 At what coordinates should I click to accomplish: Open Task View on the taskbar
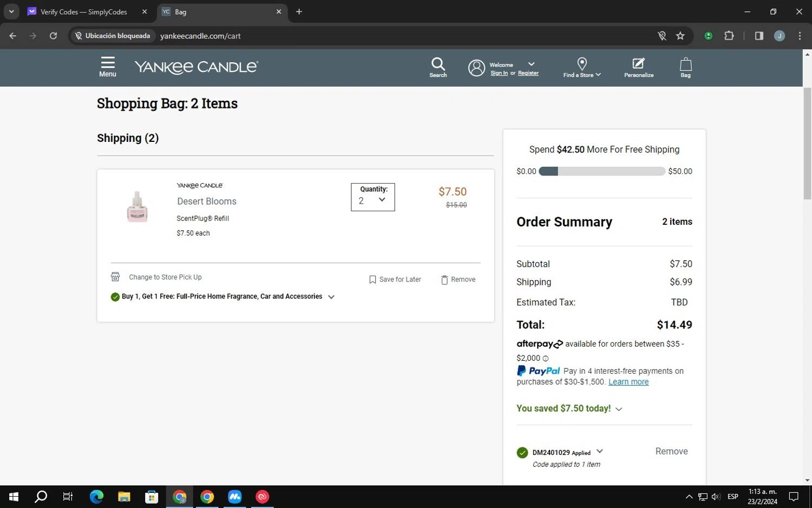68,497
